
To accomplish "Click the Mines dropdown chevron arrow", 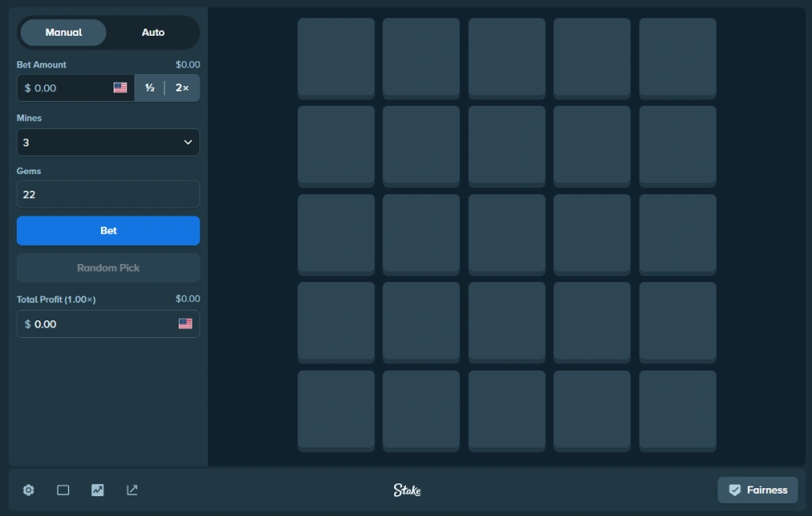I will [188, 142].
